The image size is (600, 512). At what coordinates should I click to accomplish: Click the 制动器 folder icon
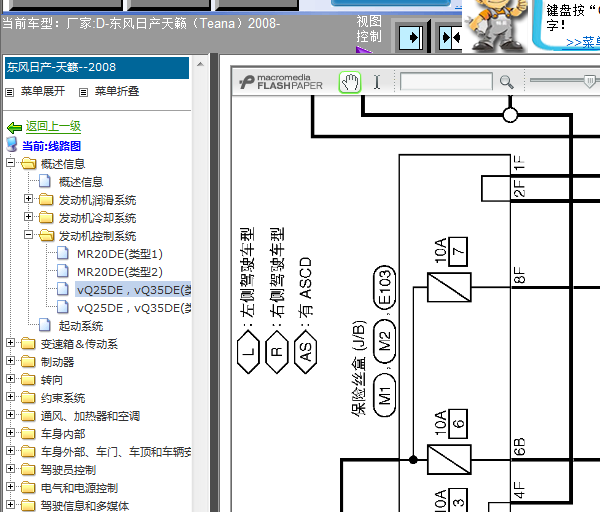(28, 362)
